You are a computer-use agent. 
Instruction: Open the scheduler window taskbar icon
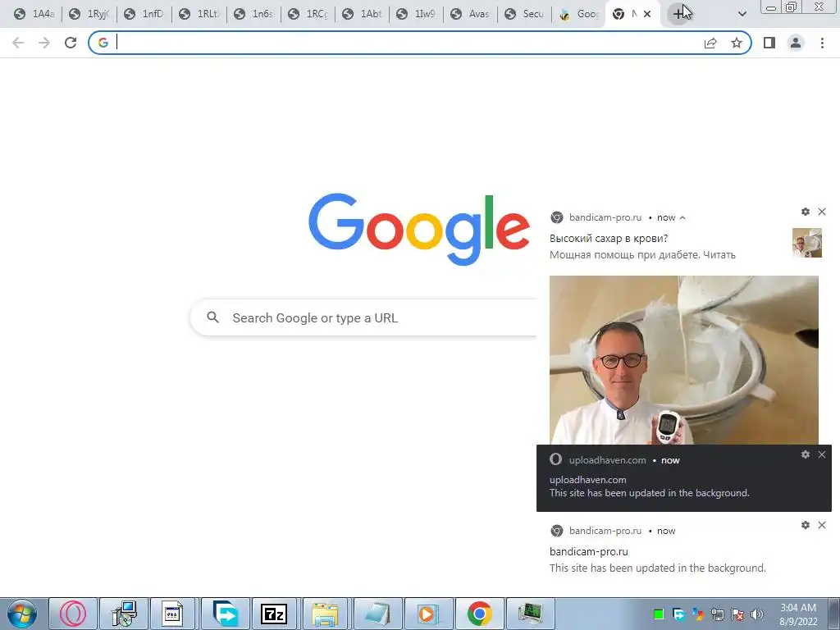[172, 614]
